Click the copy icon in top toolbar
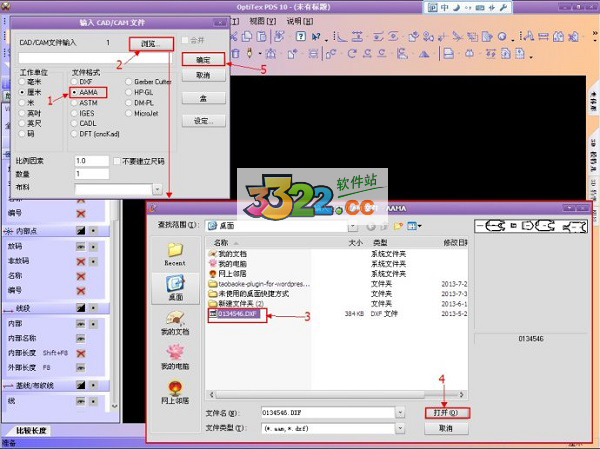The width and height of the screenshot is (600, 449). [247, 36]
